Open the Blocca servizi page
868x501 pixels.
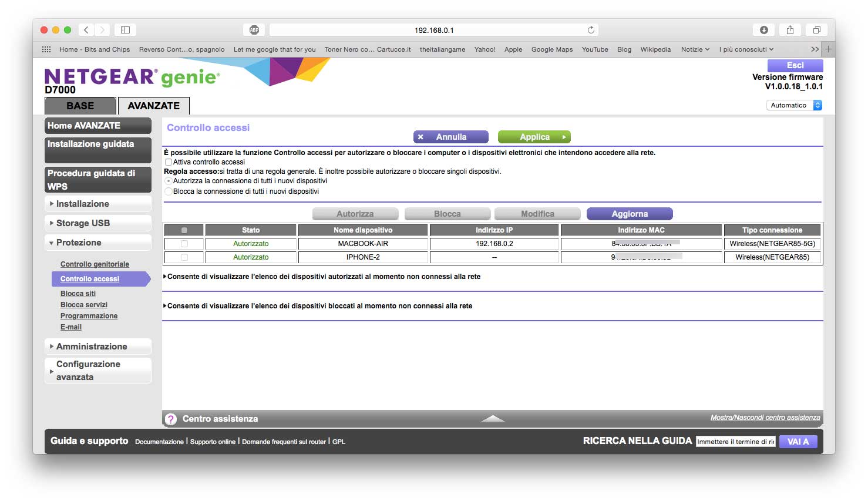tap(84, 305)
